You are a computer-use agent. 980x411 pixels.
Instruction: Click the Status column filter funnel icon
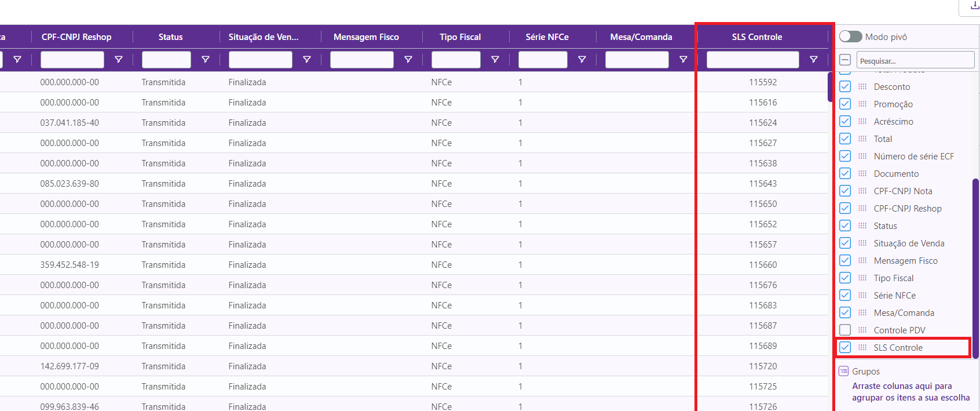click(206, 60)
